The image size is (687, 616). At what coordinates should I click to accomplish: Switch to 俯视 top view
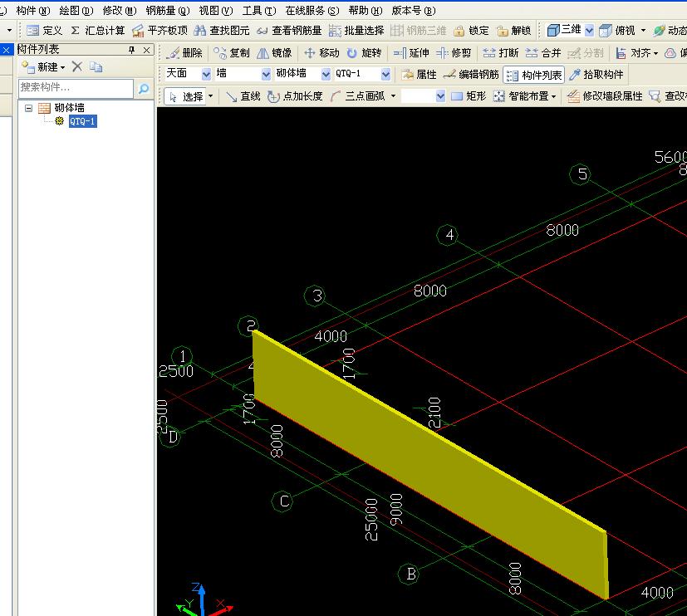click(617, 30)
